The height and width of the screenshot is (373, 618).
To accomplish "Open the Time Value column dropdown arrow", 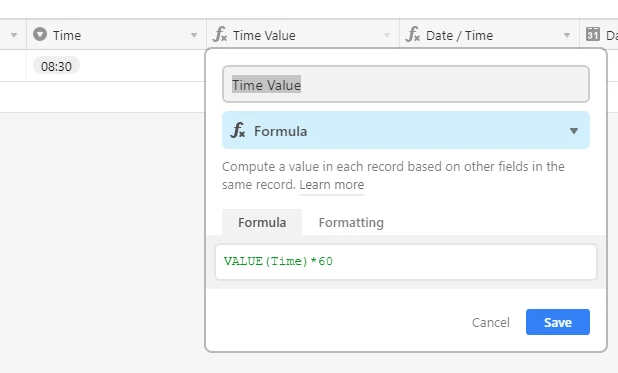I will (387, 35).
